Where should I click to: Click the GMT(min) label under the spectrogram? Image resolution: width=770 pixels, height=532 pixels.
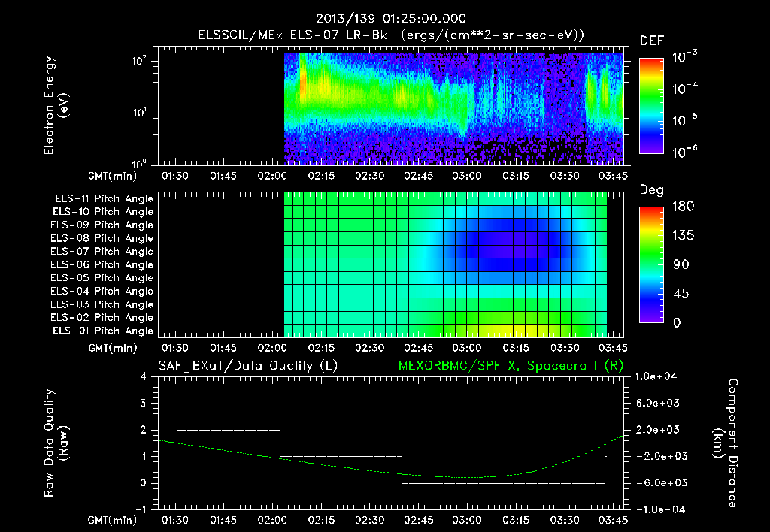pos(113,176)
